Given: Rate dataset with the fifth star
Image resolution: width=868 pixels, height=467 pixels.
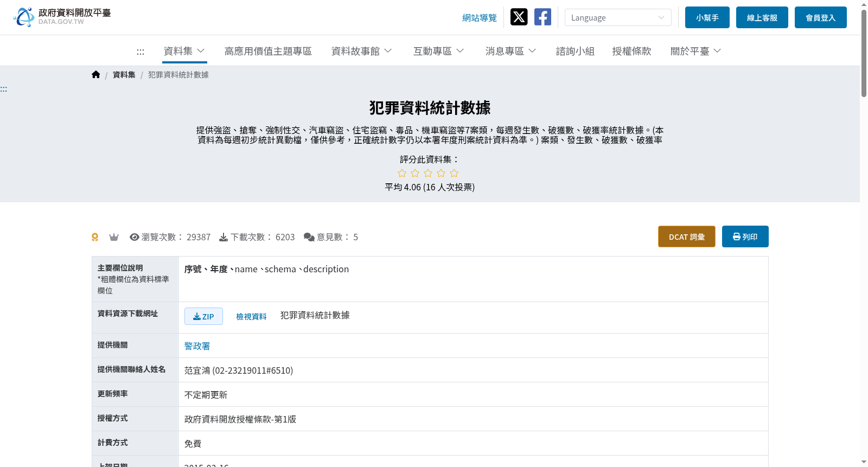Looking at the screenshot, I should click(454, 173).
